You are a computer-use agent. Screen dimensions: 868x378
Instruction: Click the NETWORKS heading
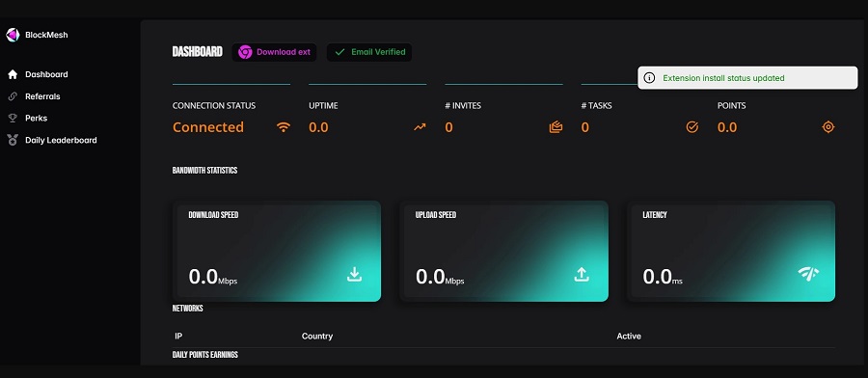[188, 309]
